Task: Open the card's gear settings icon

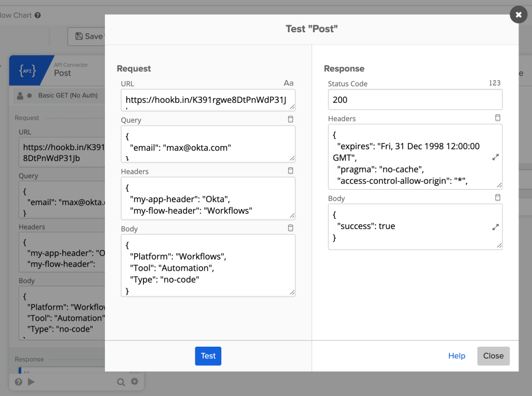Action: pyautogui.click(x=135, y=381)
